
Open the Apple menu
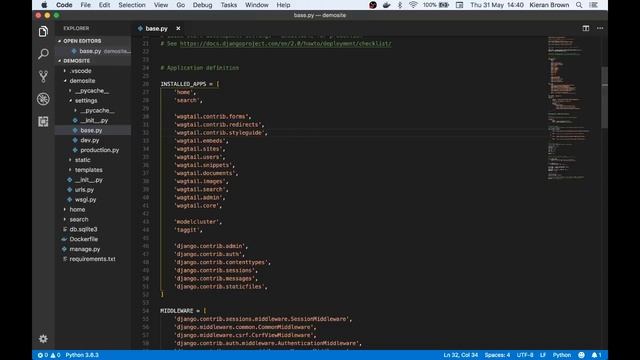click(x=44, y=5)
